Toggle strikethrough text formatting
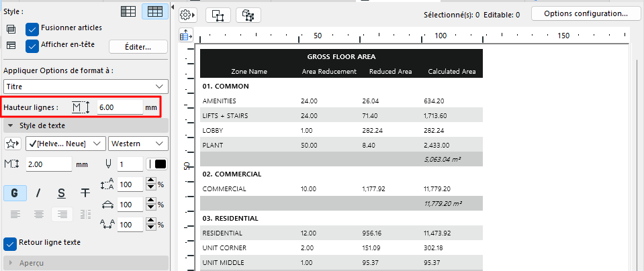The image size is (644, 271). tap(85, 193)
